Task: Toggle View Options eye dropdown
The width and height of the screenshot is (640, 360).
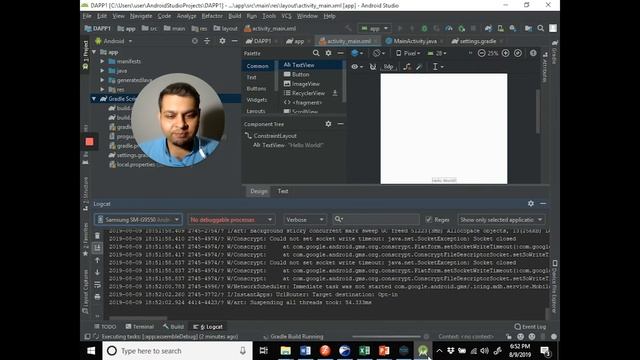Action: pos(357,67)
